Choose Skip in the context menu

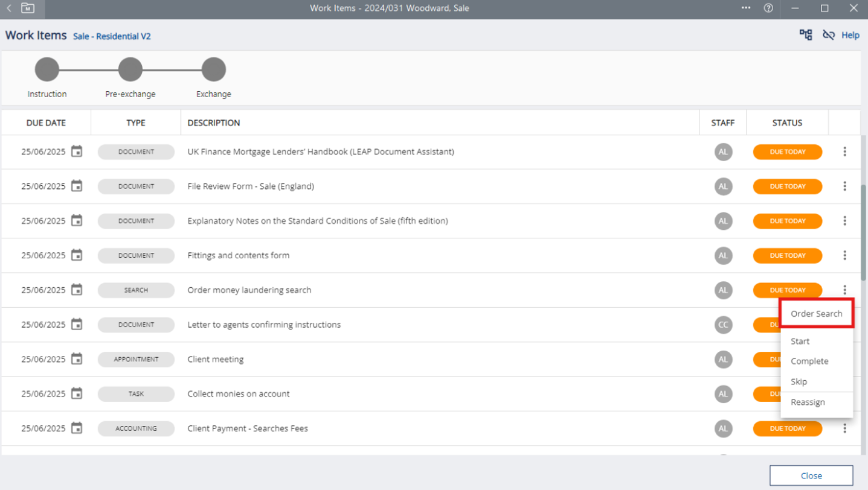pyautogui.click(x=799, y=381)
